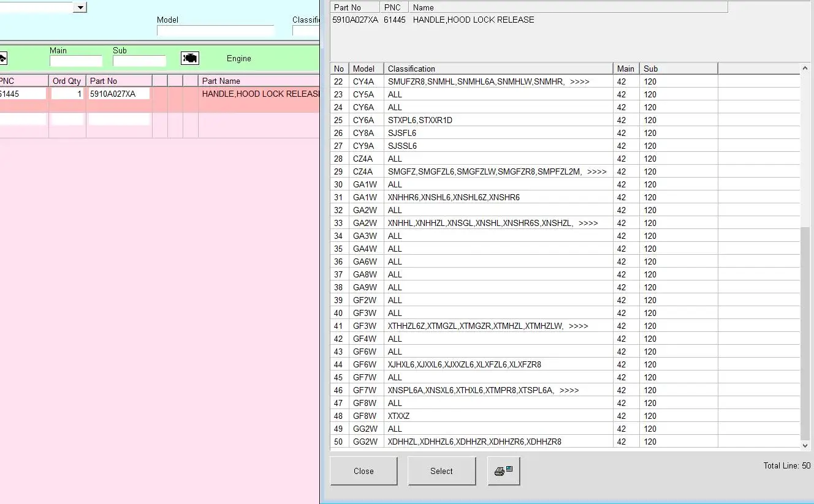This screenshot has width=814, height=504.
Task: Click HANDLE,HOOD LOCK RELEASE in the part details header
Action: pyautogui.click(x=474, y=20)
